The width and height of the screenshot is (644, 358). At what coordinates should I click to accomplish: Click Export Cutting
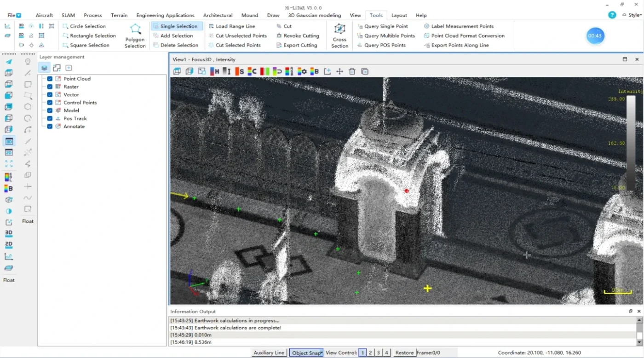coord(297,45)
